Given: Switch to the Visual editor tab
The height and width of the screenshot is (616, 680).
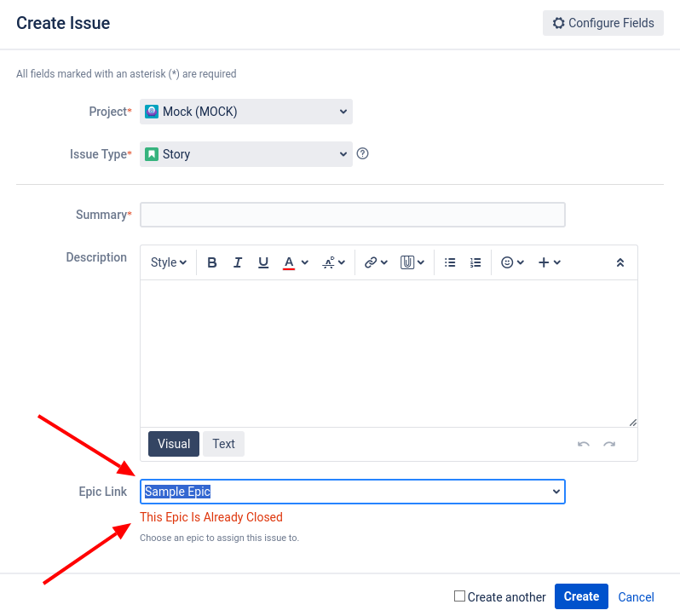Looking at the screenshot, I should coord(174,444).
